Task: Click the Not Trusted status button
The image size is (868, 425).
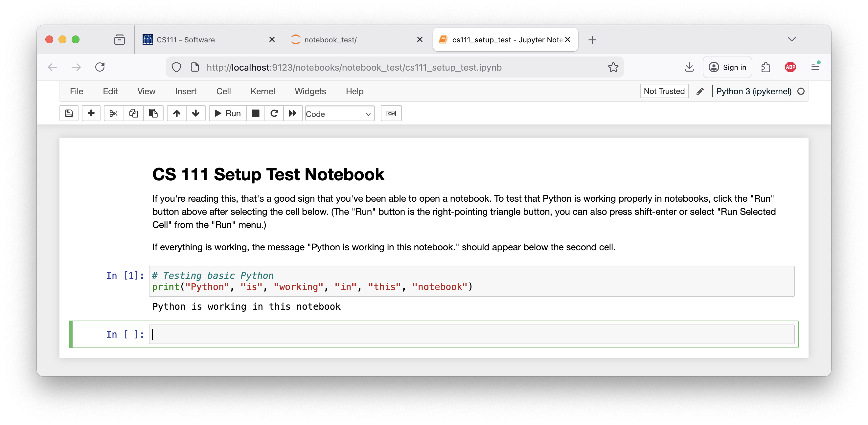Action: point(664,91)
